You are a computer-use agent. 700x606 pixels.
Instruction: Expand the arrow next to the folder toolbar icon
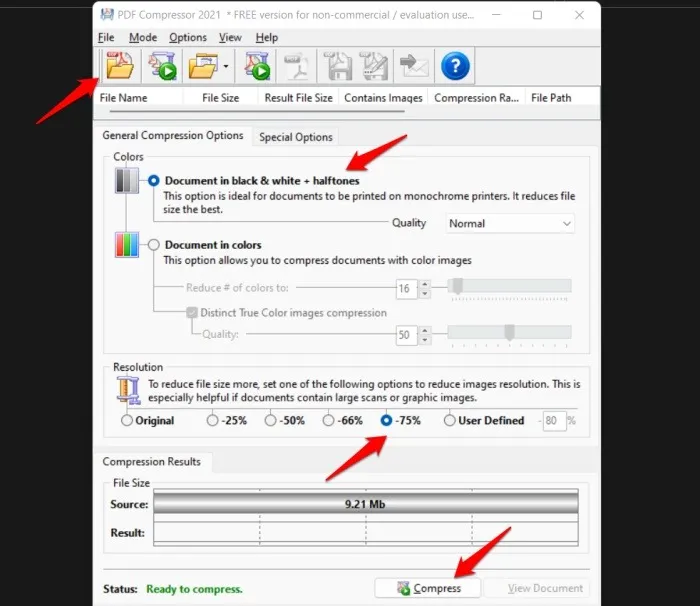tap(226, 66)
